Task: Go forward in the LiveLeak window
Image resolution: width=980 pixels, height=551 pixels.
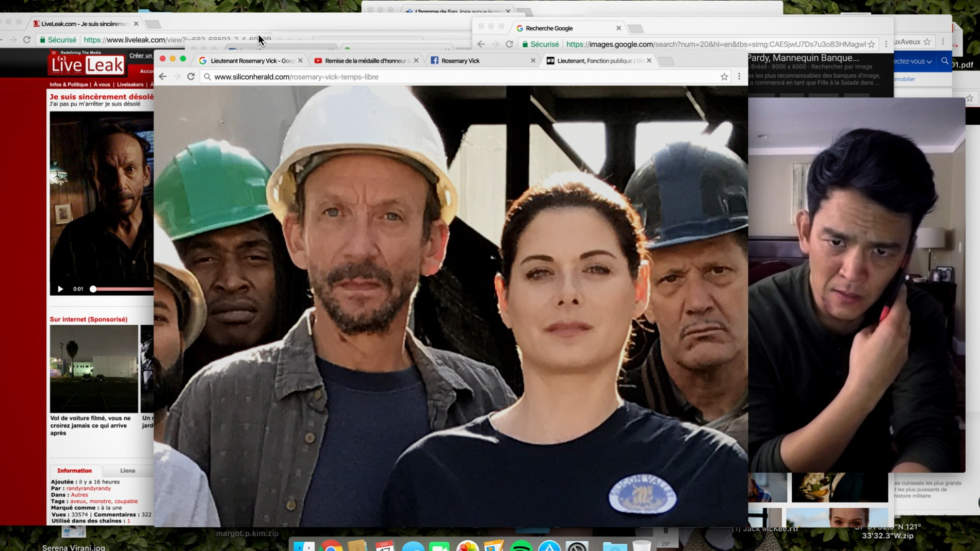Action: [13, 40]
